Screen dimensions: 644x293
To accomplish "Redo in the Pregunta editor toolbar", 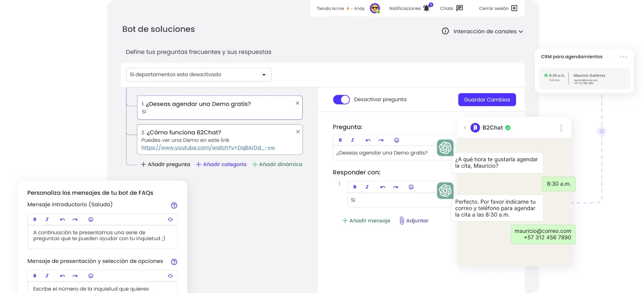I will pyautogui.click(x=381, y=140).
